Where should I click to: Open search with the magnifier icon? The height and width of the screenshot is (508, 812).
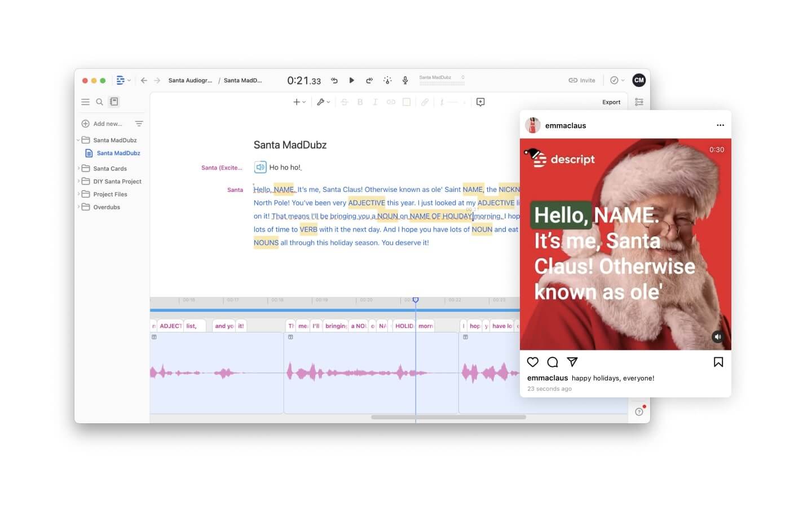[99, 102]
